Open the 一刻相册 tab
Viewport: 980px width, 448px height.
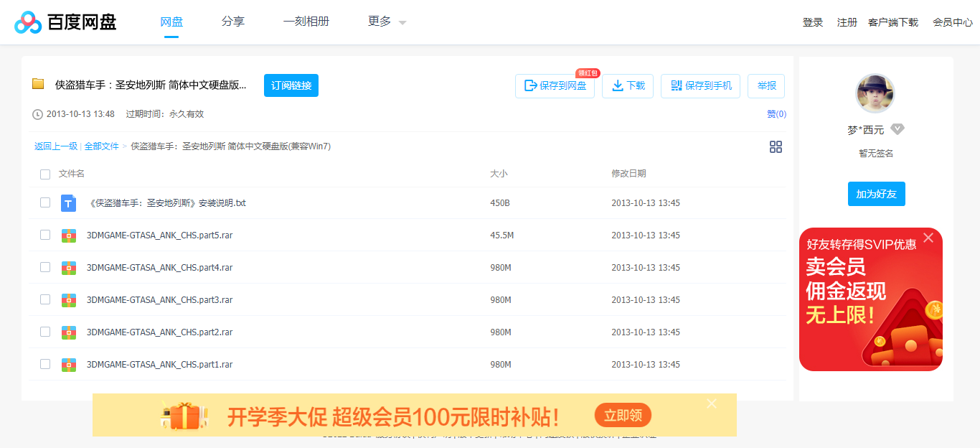coord(306,22)
